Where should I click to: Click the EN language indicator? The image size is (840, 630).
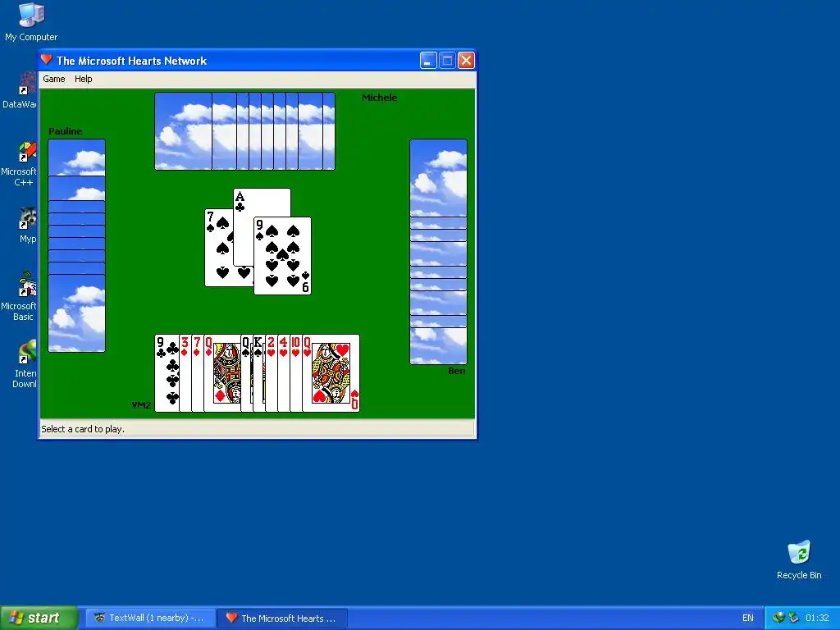[748, 619]
